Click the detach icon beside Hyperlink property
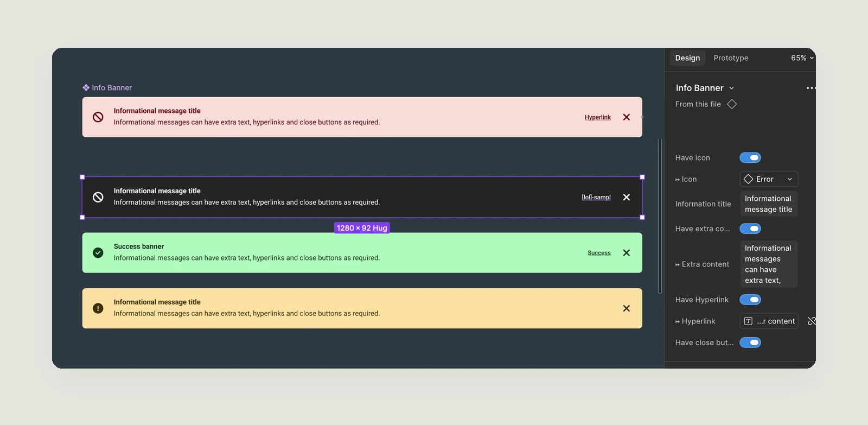868x425 pixels. coord(812,321)
